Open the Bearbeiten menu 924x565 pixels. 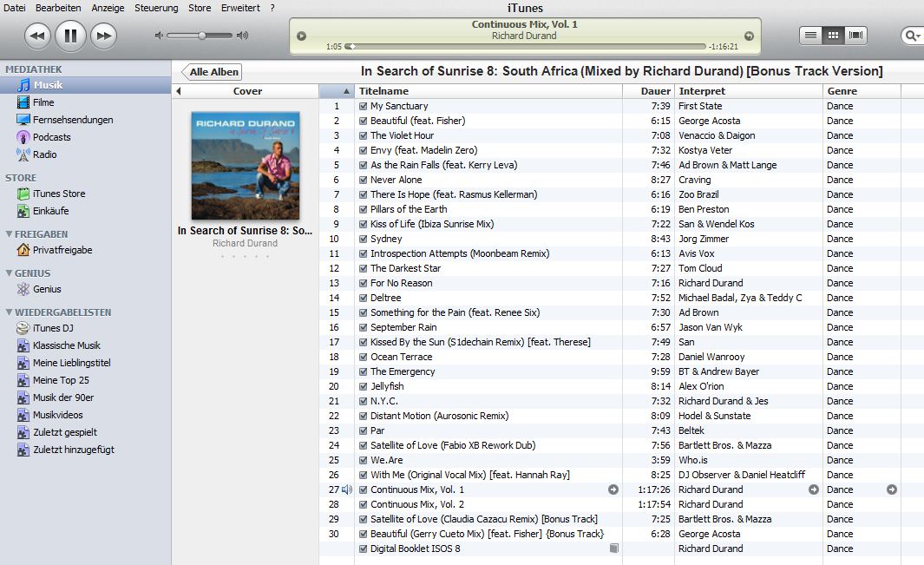coord(60,8)
